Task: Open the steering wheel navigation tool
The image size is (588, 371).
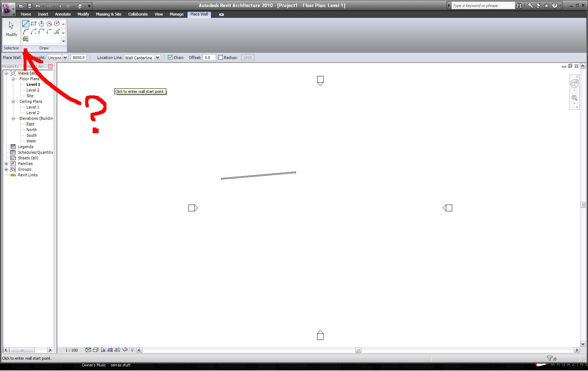Action: click(x=574, y=84)
